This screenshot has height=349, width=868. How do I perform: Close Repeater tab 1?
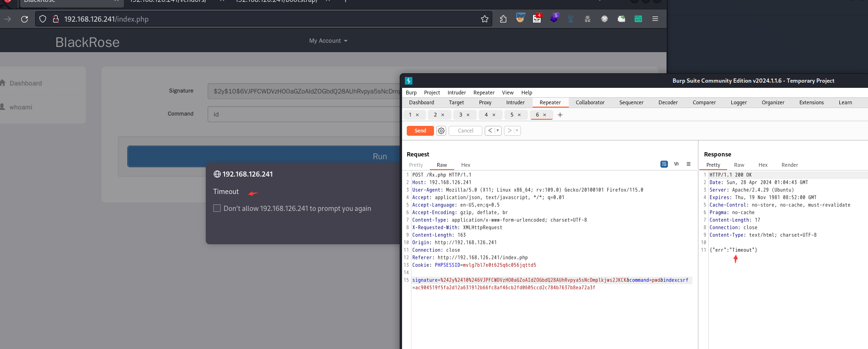tap(417, 115)
